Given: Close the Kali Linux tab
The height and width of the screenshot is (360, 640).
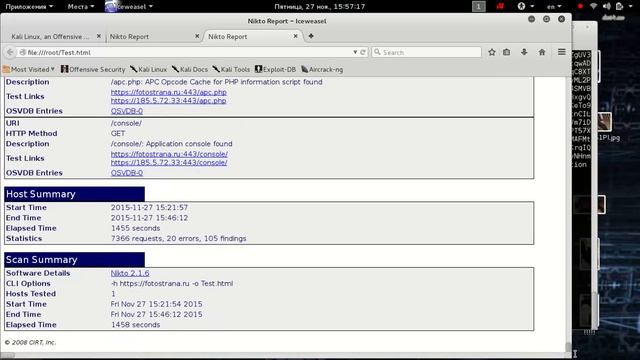Looking at the screenshot, I should [x=99, y=36].
